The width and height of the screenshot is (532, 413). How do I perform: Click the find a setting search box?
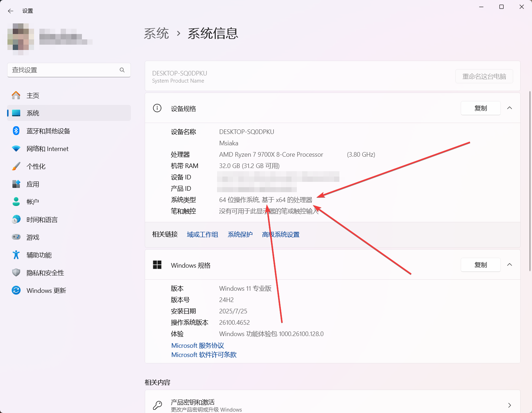(64, 70)
